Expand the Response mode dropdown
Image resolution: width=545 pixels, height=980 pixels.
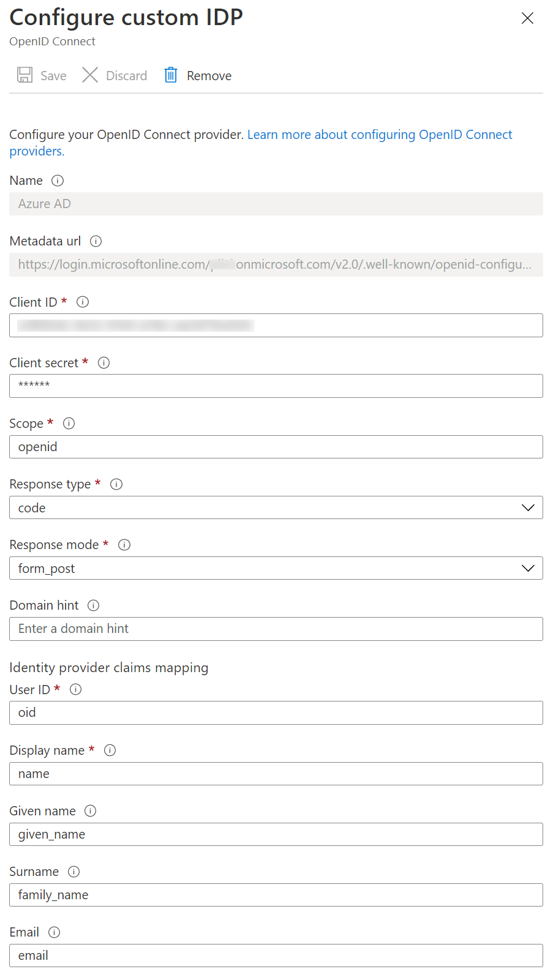point(276,568)
